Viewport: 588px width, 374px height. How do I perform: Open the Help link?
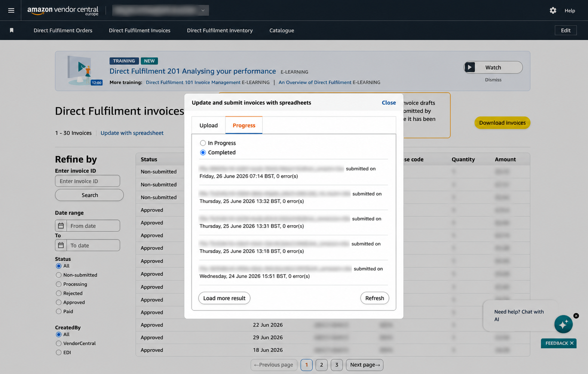[570, 10]
